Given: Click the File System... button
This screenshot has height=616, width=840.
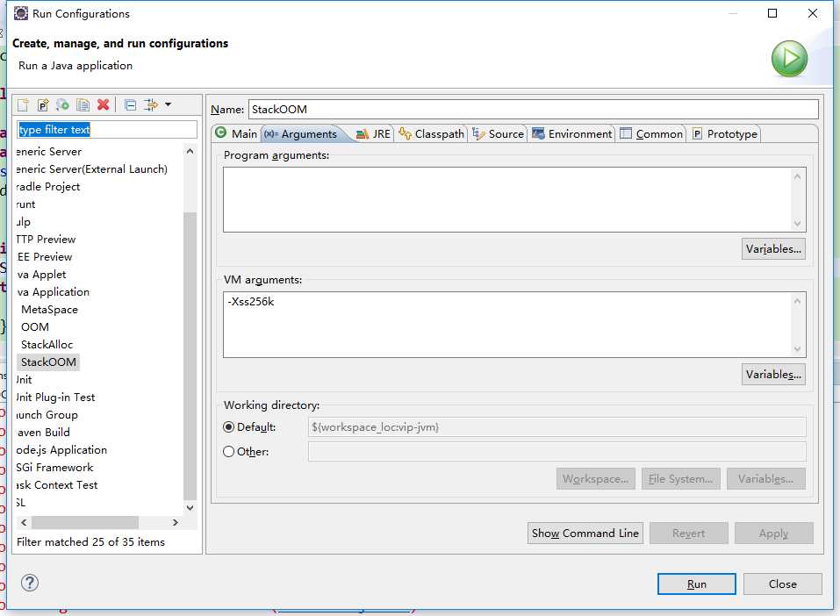Looking at the screenshot, I should coord(681,479).
